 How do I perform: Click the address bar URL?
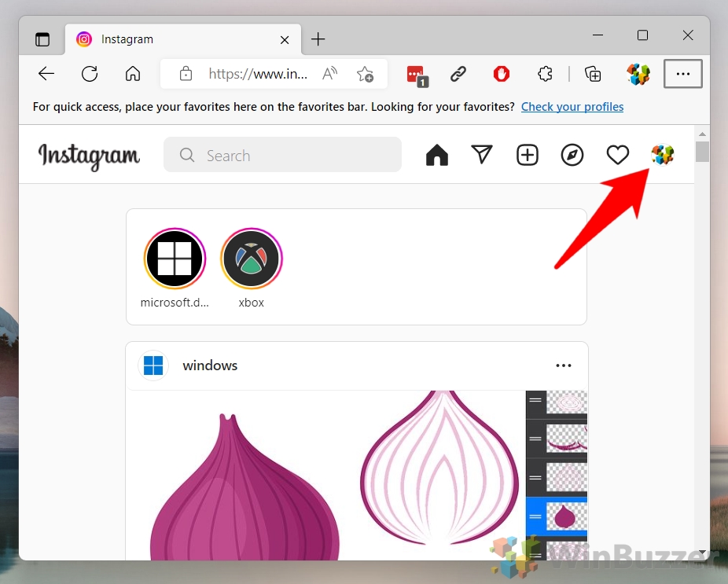(258, 74)
